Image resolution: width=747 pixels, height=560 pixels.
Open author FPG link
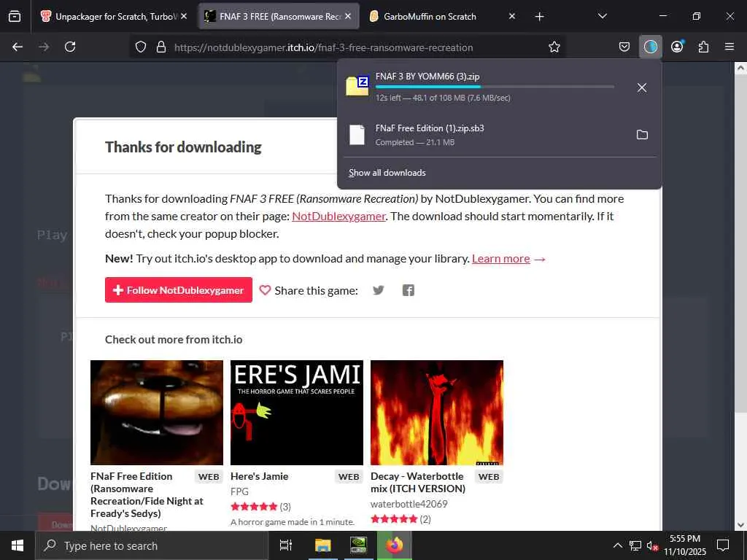point(239,491)
